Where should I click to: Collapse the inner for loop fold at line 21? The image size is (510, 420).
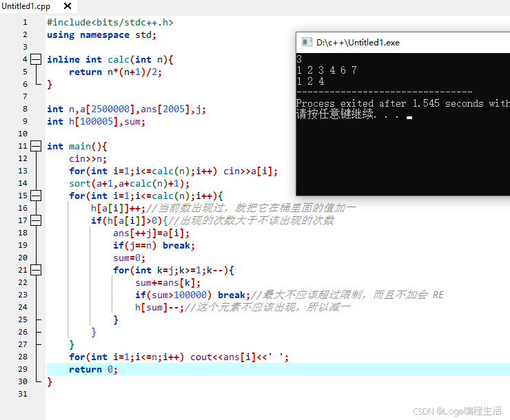tap(36, 270)
